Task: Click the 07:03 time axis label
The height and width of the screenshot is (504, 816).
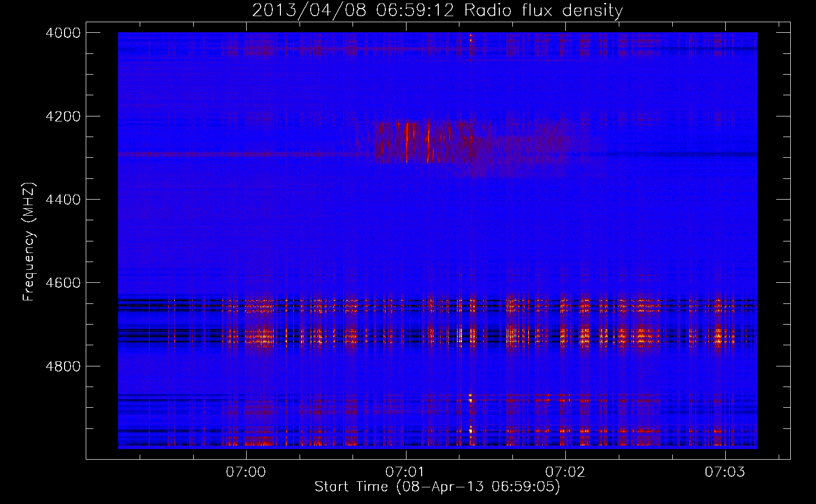Action: (725, 472)
